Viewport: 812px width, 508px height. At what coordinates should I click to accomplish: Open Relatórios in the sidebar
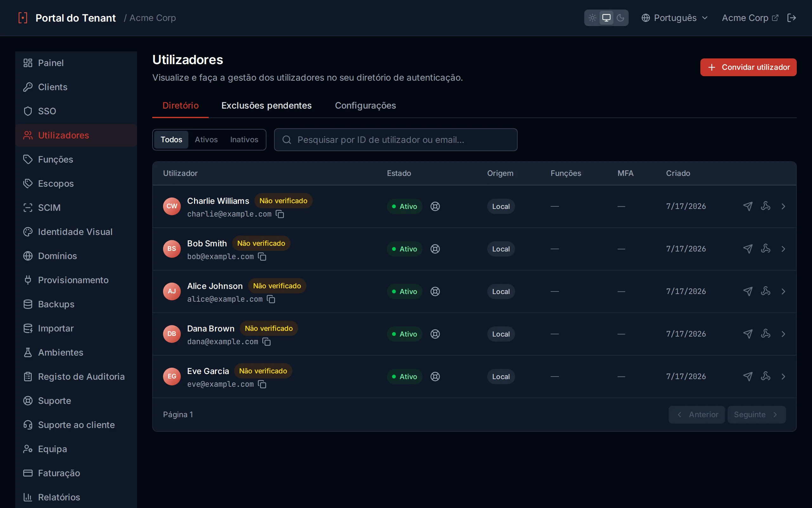[x=76, y=497]
